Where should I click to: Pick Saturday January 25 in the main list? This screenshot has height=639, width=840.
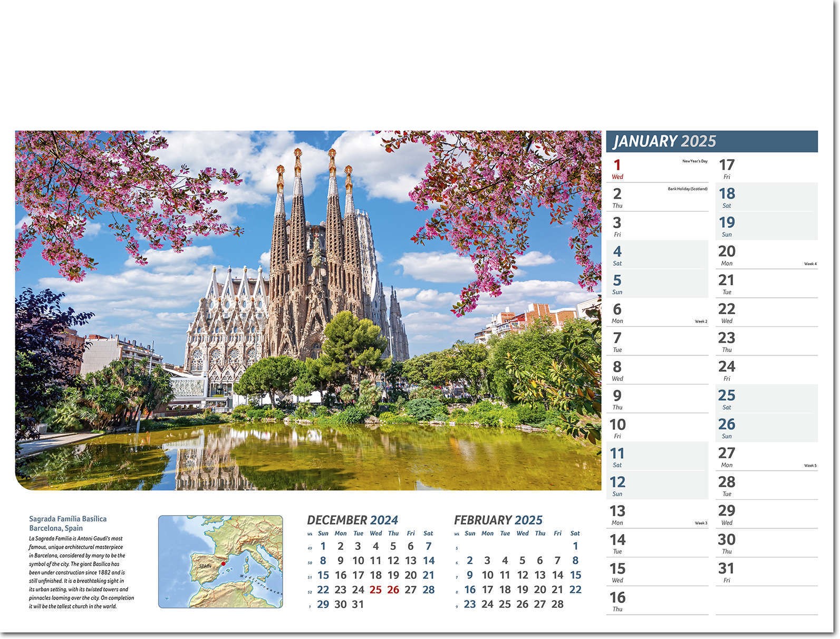(x=767, y=399)
